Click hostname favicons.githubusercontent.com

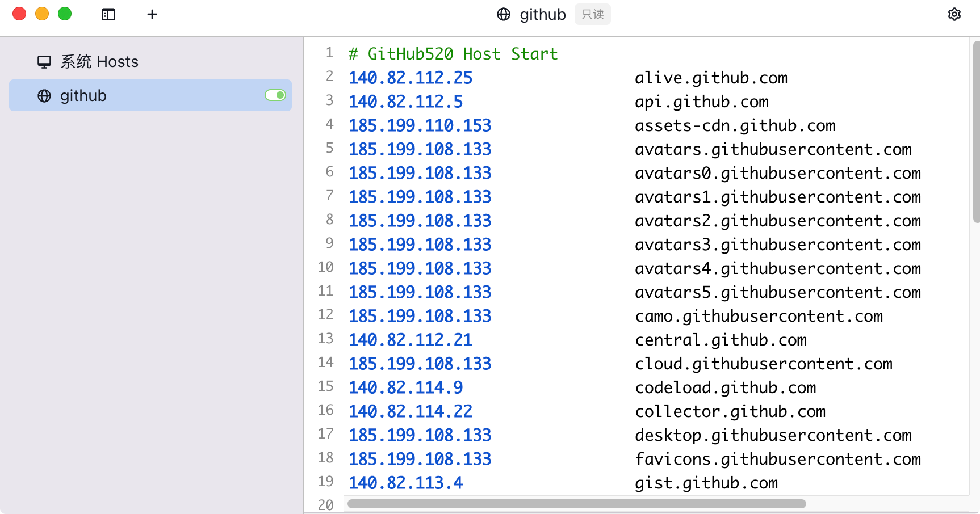[778, 459]
